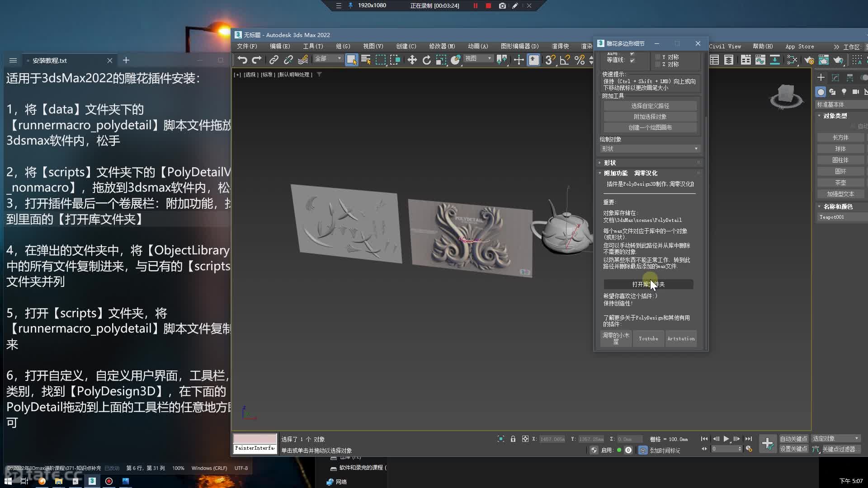Toggle the selection lock padlock icon
This screenshot has height=488, width=868.
pyautogui.click(x=513, y=439)
